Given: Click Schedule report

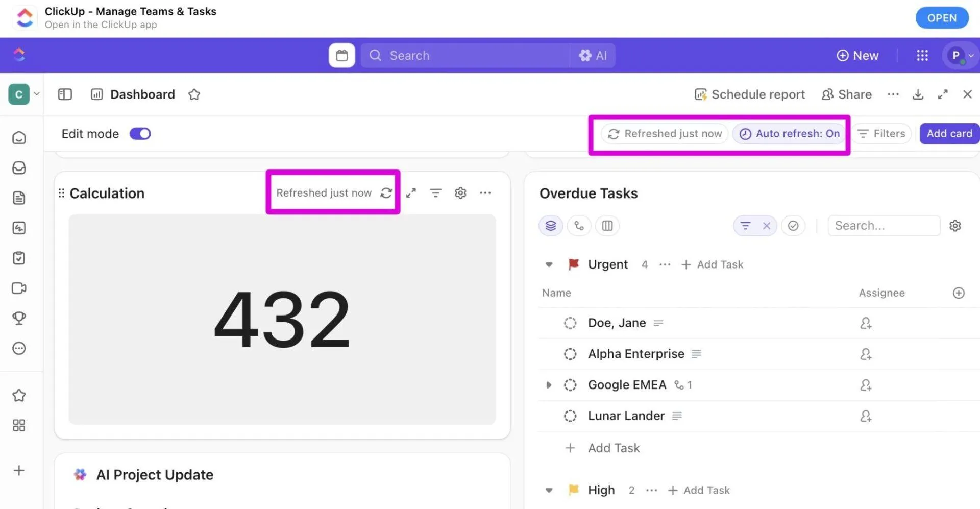Looking at the screenshot, I should (750, 94).
